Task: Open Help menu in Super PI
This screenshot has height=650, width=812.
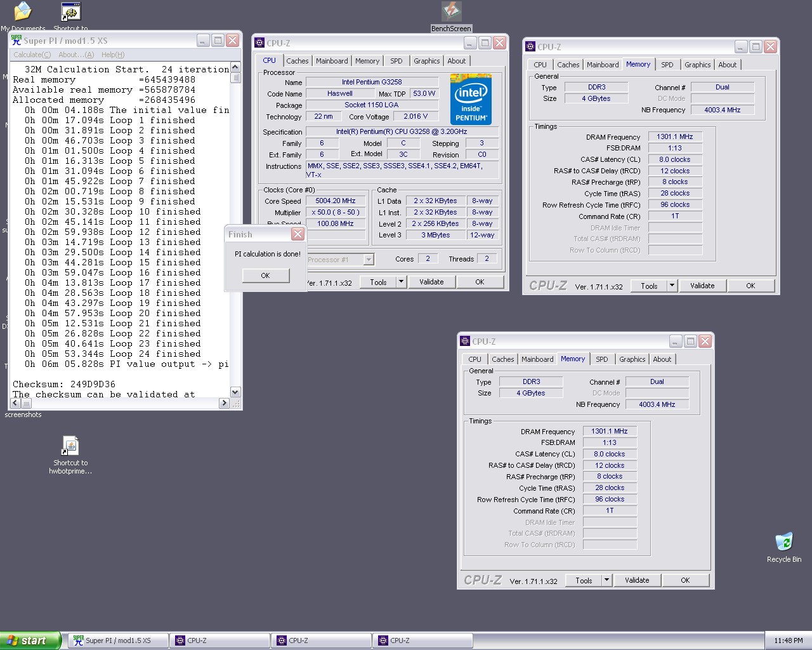Action: (113, 55)
